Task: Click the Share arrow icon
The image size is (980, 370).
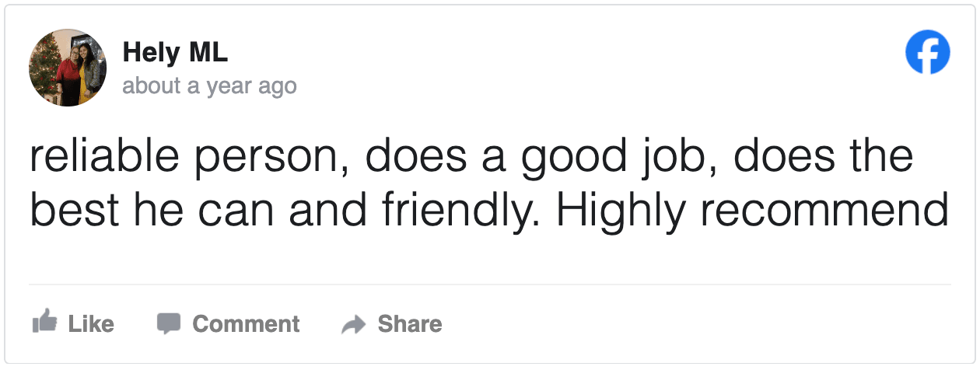Action: click(x=353, y=324)
